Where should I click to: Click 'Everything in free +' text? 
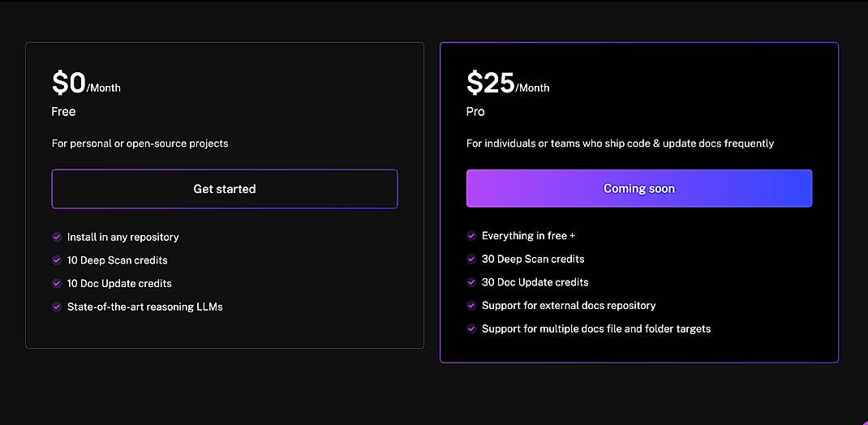tap(529, 236)
